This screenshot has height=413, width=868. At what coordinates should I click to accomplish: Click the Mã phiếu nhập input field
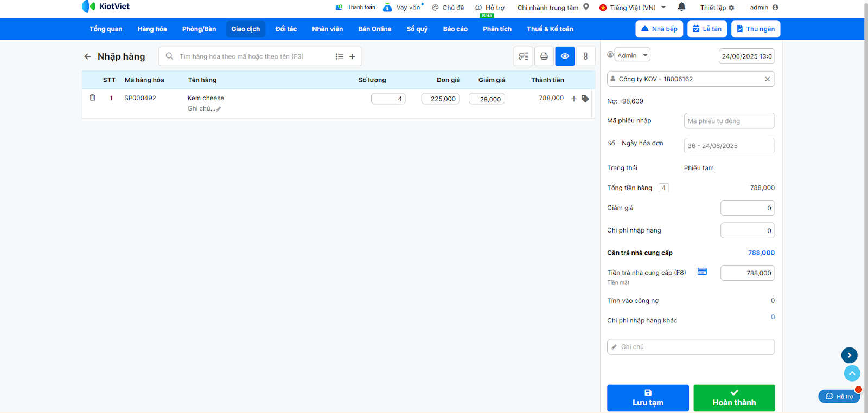(x=729, y=121)
